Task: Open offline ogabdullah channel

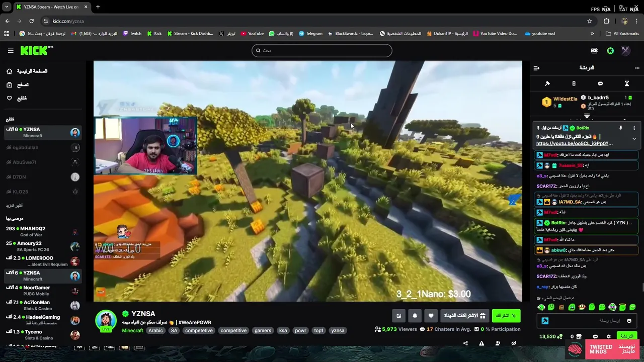Action: tap(43, 147)
